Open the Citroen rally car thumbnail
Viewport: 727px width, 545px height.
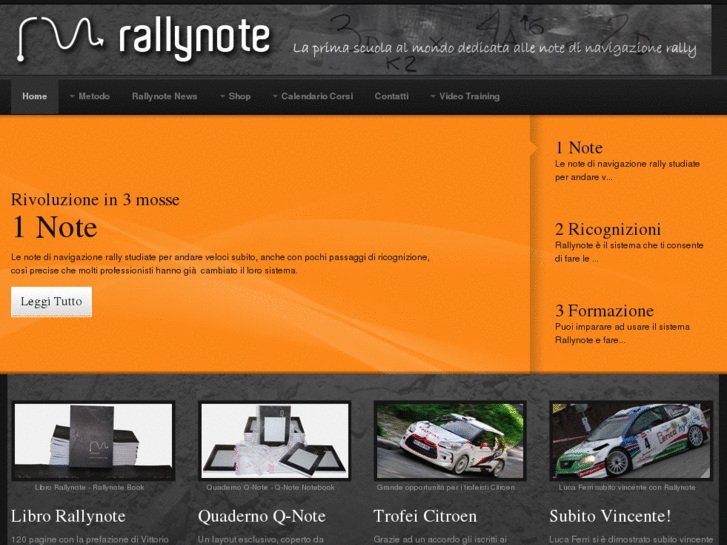[450, 441]
